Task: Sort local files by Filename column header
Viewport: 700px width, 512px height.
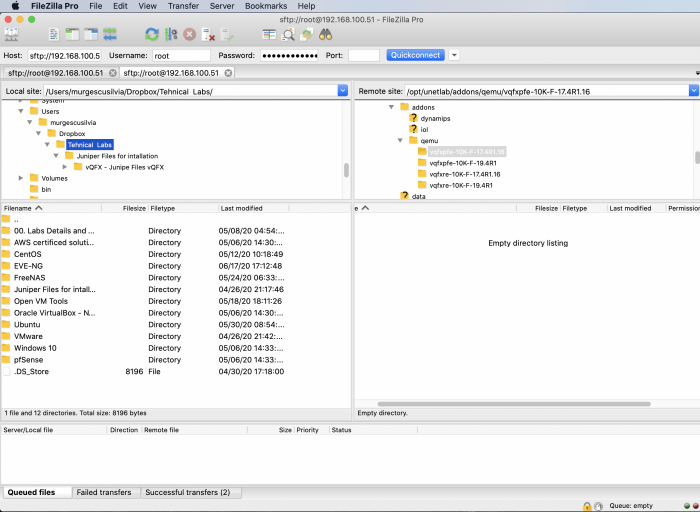Action: click(51, 208)
